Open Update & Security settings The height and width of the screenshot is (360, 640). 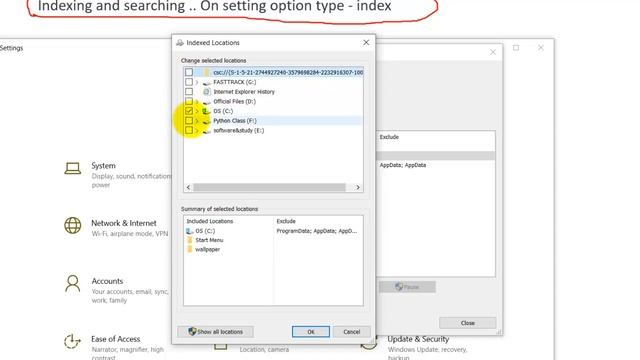[418, 339]
